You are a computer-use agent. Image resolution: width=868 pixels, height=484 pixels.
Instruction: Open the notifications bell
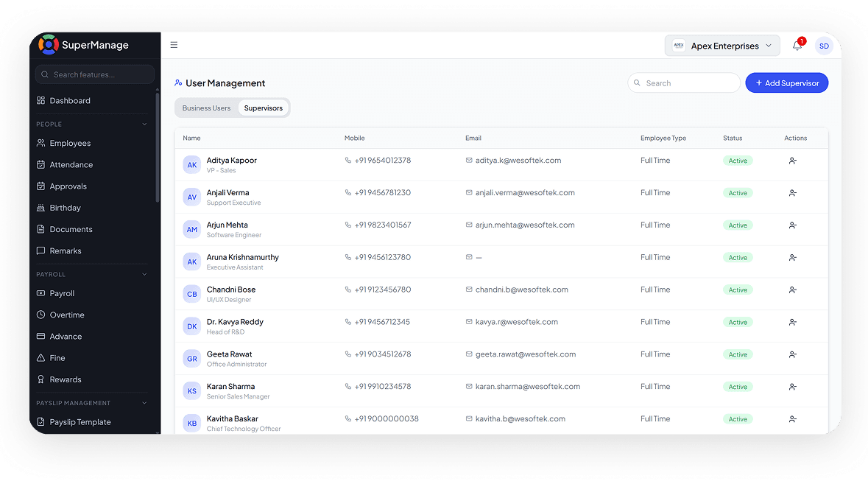tap(797, 46)
